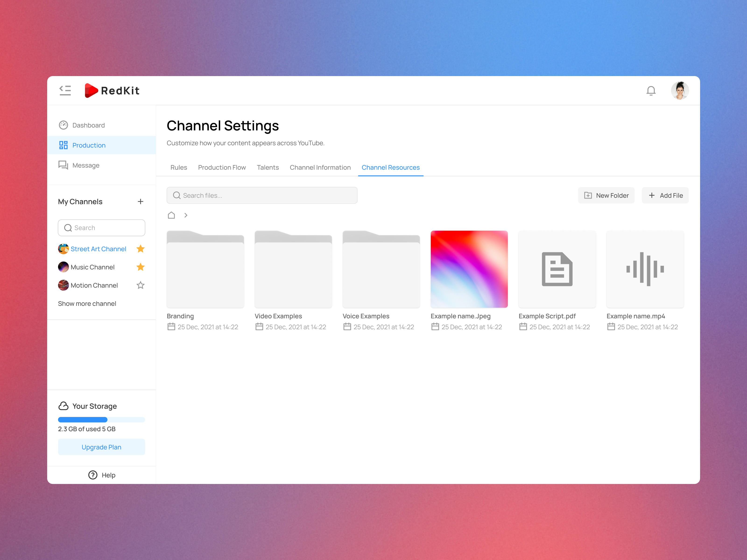Open the Production Flow tab
The width and height of the screenshot is (747, 560).
[x=222, y=168]
